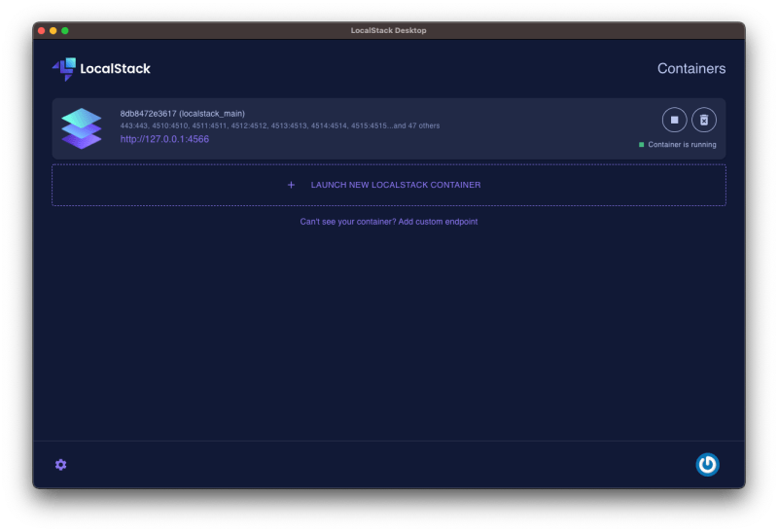Open the http://127.0.0.1:4566 endpoint link
The width and height of the screenshot is (778, 532).
[x=164, y=139]
